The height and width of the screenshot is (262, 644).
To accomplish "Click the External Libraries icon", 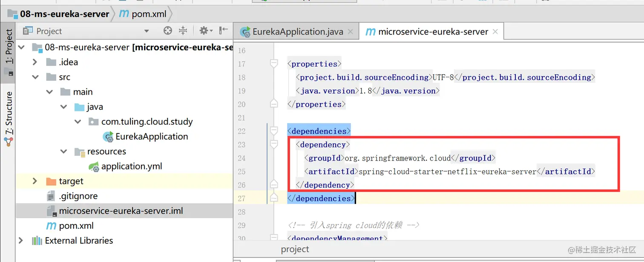I will click(37, 241).
